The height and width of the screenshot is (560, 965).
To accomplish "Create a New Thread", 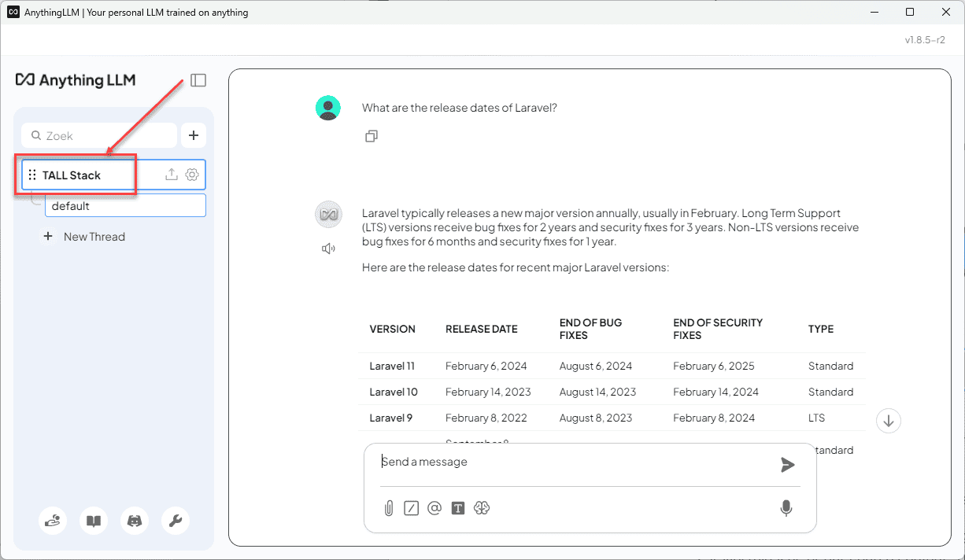I will [x=94, y=237].
